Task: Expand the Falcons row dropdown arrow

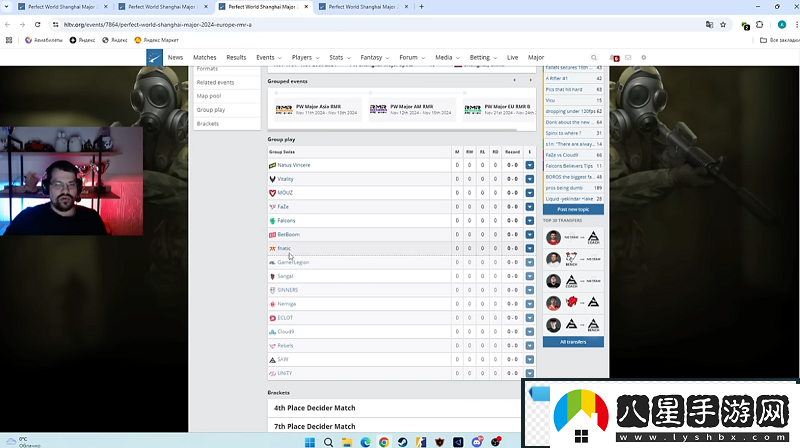Action: 530,220
